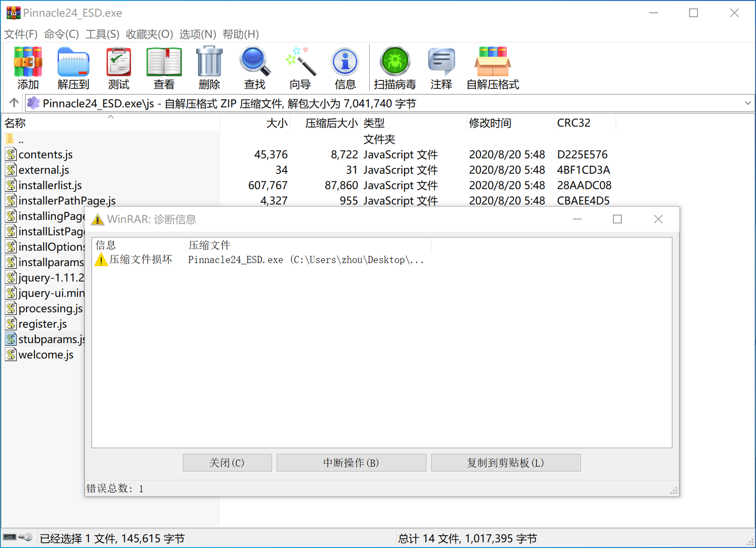Sort the list by the 压缩后大小 column header
The width and height of the screenshot is (756, 548).
coord(325,123)
